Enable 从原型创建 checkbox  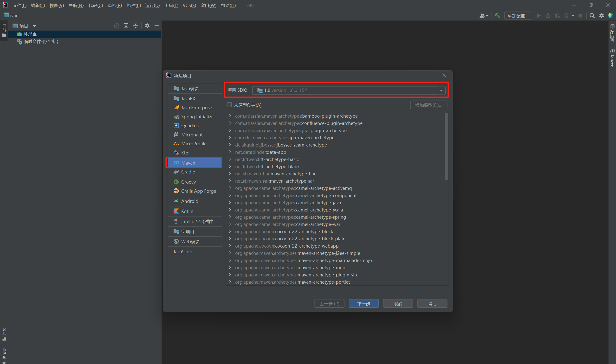point(229,105)
